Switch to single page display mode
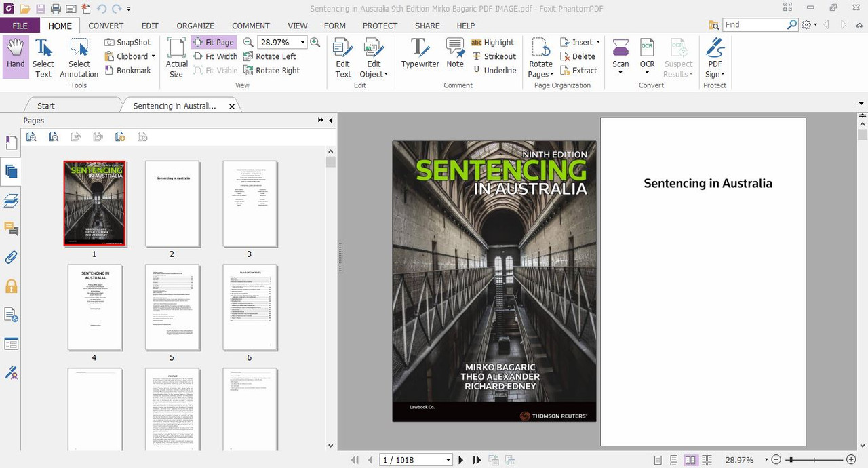 [x=658, y=460]
